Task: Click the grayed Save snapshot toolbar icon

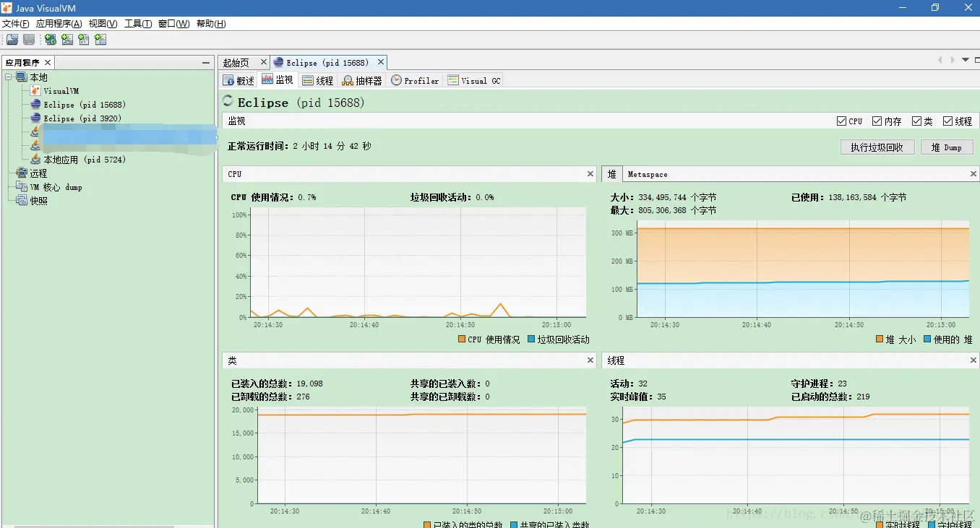Action: [29, 40]
